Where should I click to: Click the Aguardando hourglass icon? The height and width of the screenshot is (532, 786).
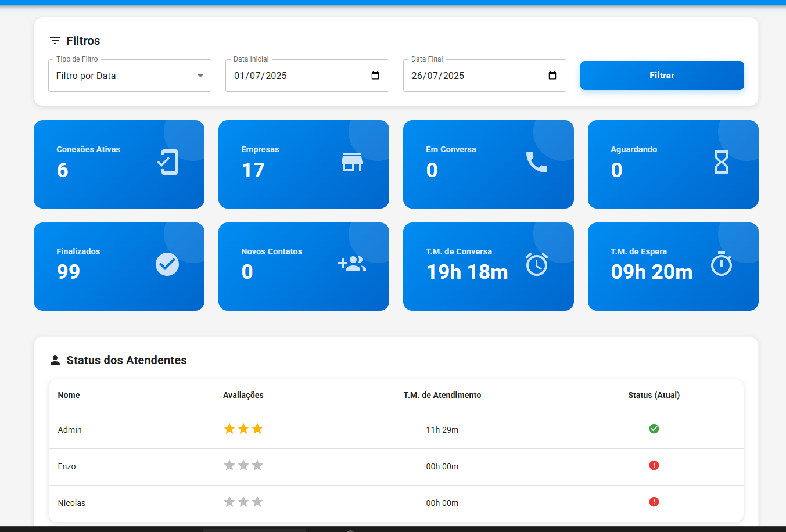[721, 162]
